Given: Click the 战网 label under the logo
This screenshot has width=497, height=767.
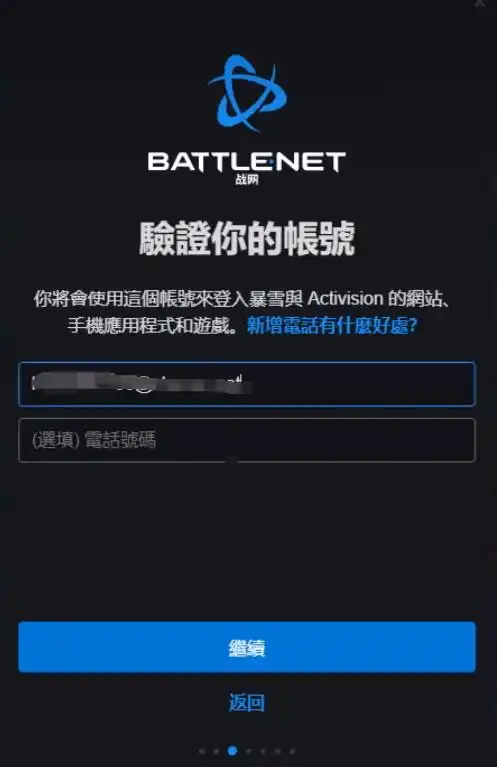Looking at the screenshot, I should click(247, 180).
